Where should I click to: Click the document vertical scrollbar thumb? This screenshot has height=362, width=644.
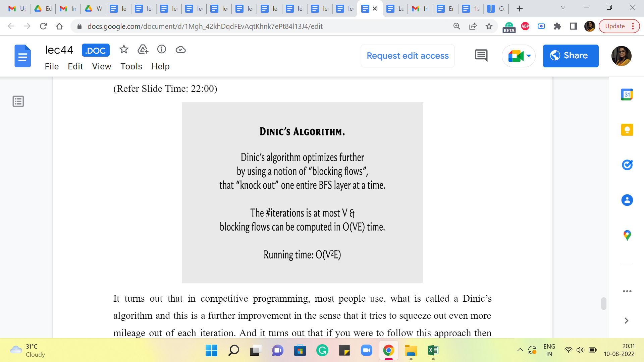click(x=603, y=304)
